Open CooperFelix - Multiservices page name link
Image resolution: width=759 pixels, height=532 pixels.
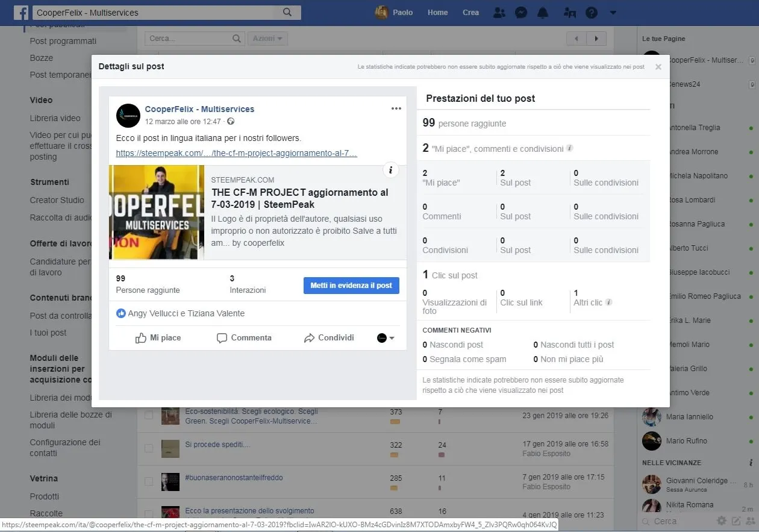tap(199, 109)
